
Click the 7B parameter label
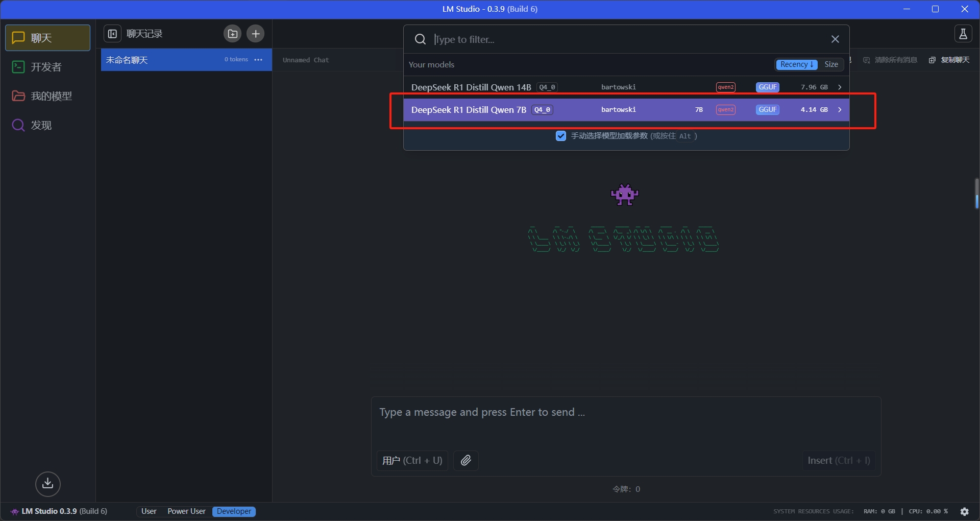click(699, 110)
